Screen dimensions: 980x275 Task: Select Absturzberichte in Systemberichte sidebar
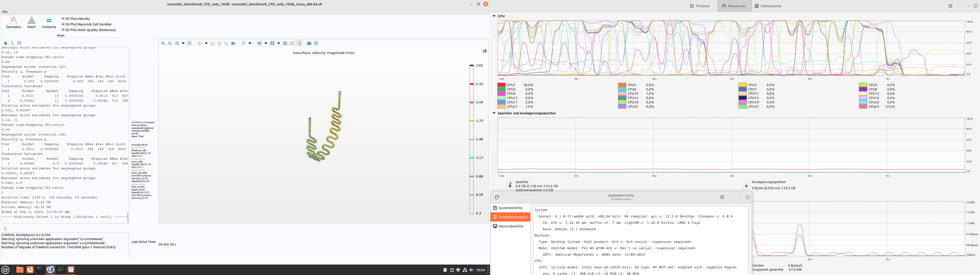(510, 226)
